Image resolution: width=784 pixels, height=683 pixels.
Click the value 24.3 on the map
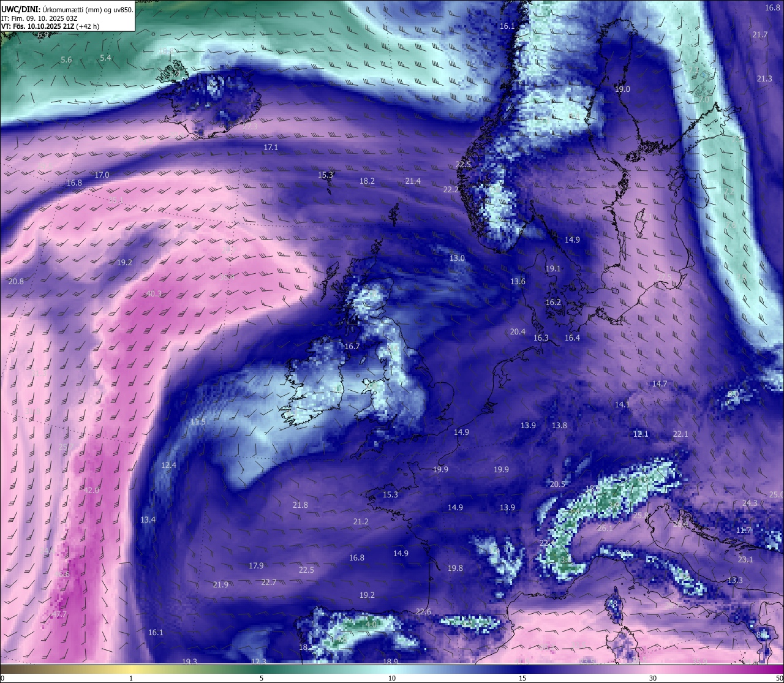pos(750,504)
